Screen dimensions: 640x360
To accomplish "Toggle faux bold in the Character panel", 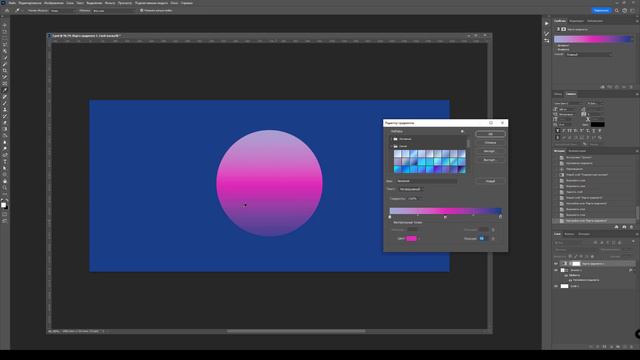I will pyautogui.click(x=558, y=131).
